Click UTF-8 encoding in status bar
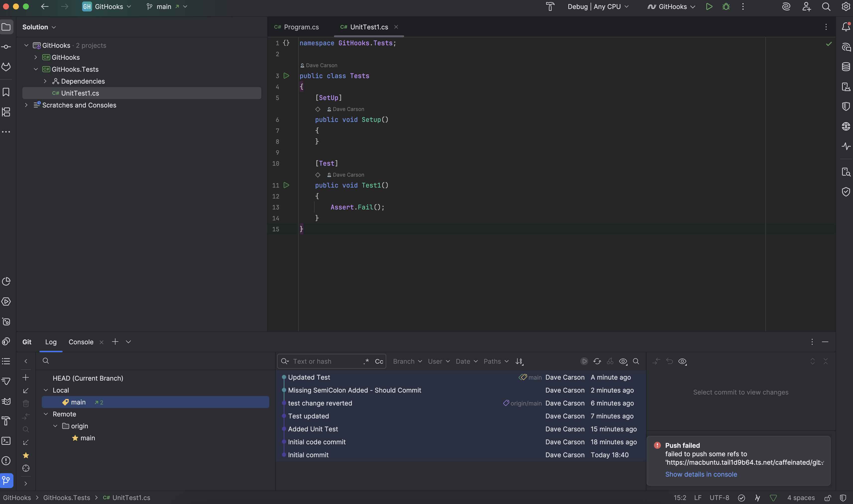Image resolution: width=853 pixels, height=504 pixels. pyautogui.click(x=719, y=498)
